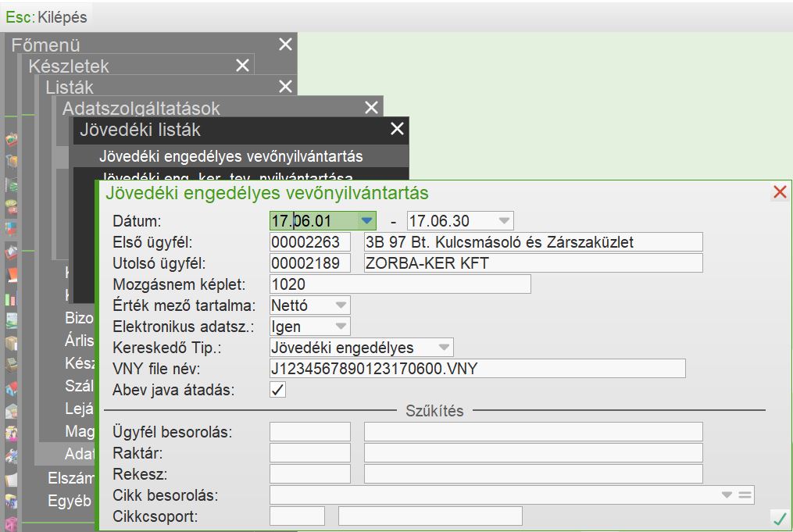Click the people icon in the left sidebar

coord(12,432)
